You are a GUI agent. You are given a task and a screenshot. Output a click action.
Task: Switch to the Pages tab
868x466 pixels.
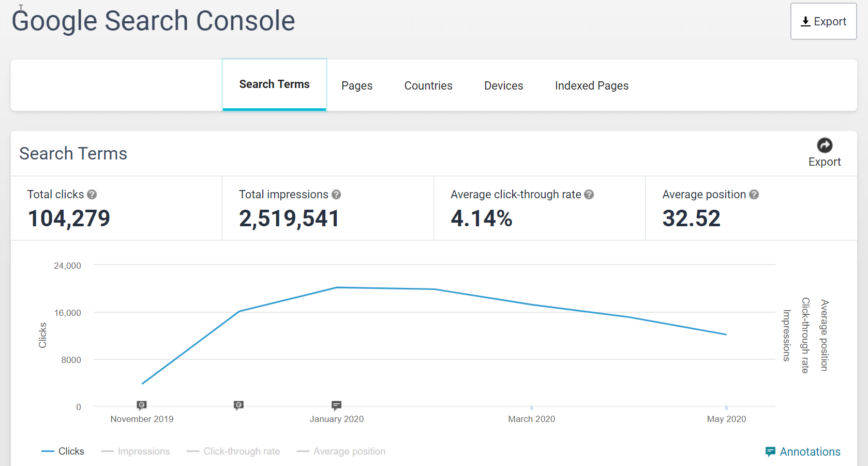click(x=357, y=86)
